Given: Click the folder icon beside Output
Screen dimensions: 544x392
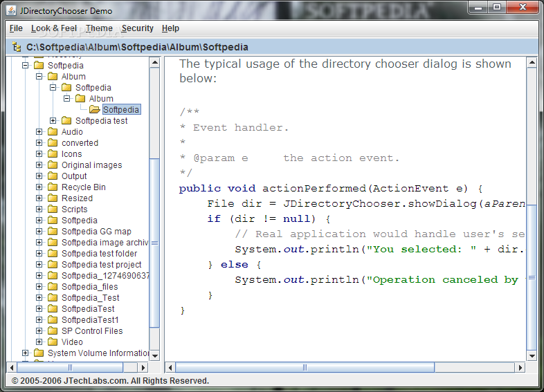Looking at the screenshot, I should pyautogui.click(x=53, y=176).
